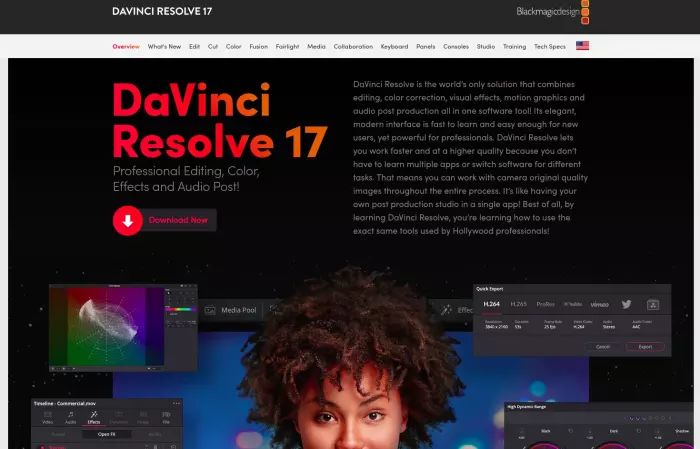Click Cancel in Quick Export dialog

(x=603, y=347)
